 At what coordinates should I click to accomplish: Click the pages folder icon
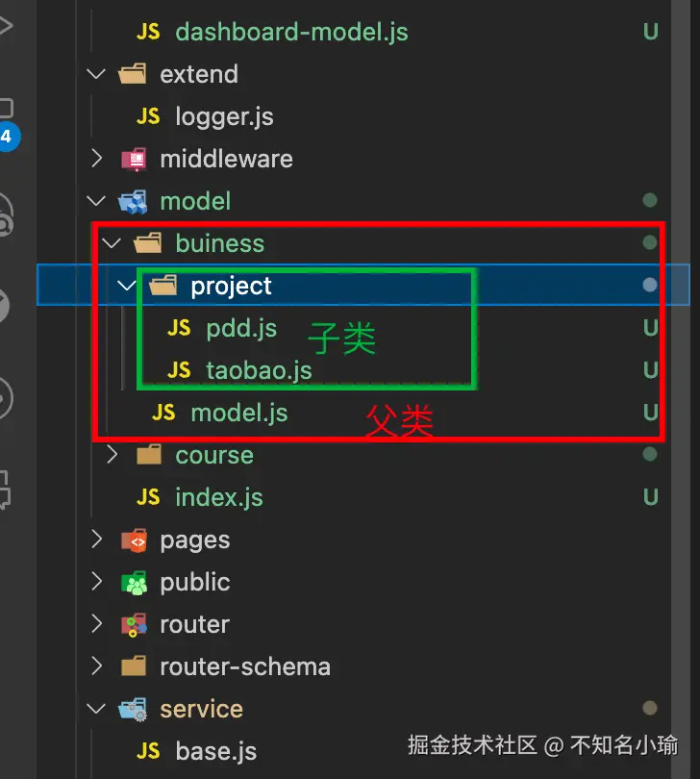pyautogui.click(x=133, y=540)
